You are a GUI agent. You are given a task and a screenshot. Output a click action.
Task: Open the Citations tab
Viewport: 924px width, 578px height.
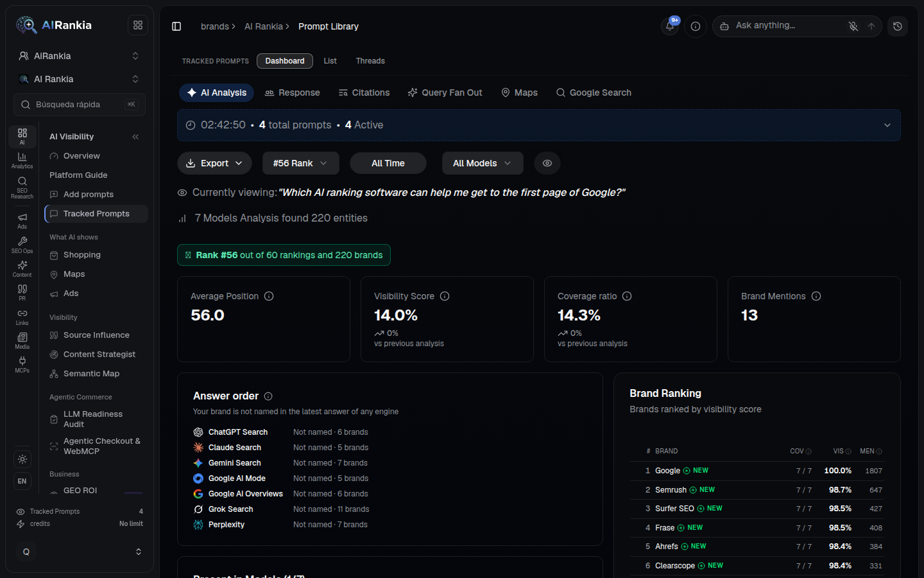tap(364, 92)
